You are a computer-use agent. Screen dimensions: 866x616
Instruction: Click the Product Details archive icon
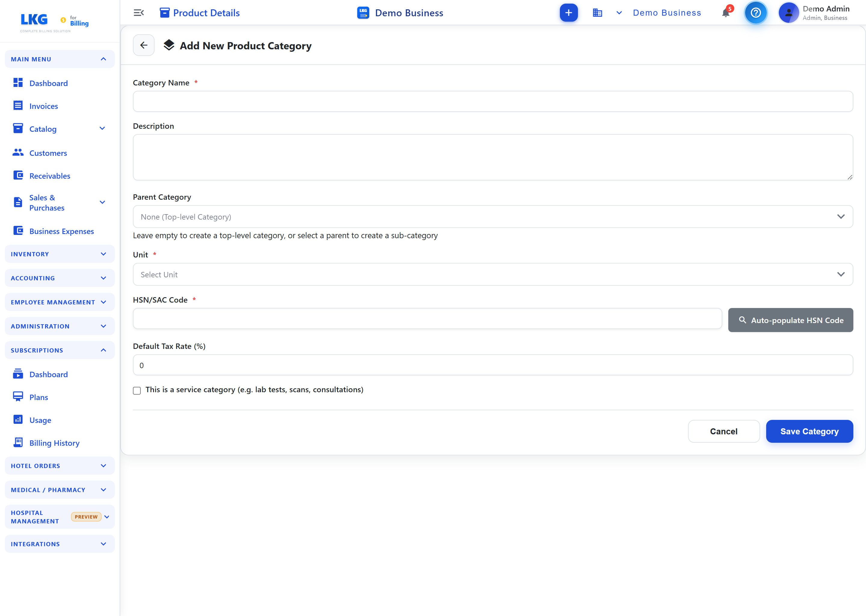tap(164, 13)
